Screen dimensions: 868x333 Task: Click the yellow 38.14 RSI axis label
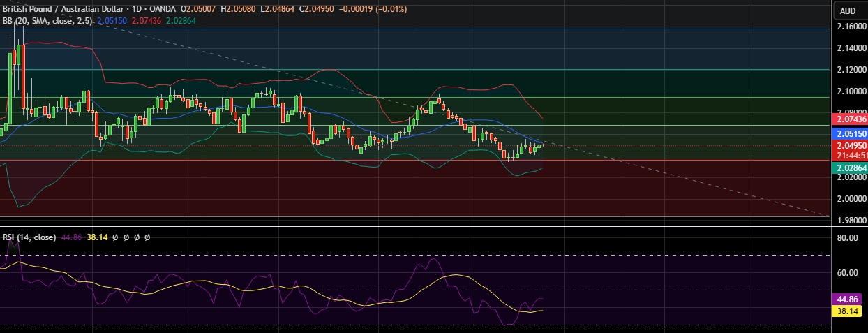847,311
